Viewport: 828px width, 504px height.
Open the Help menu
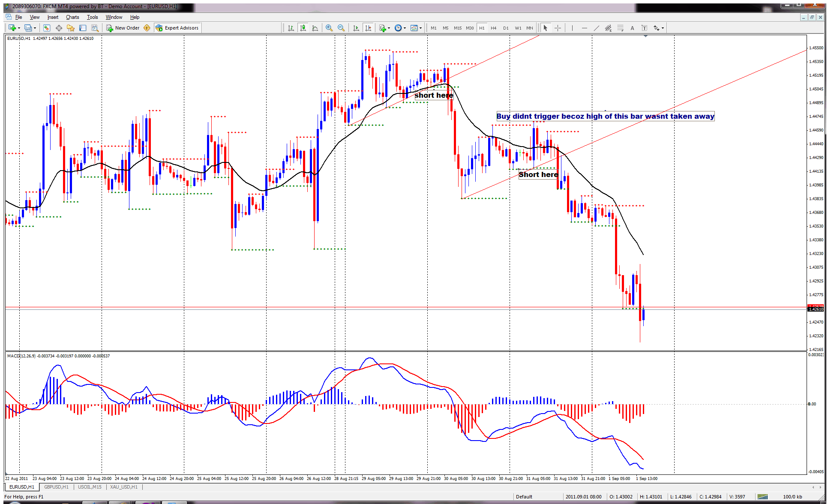pyautogui.click(x=135, y=17)
